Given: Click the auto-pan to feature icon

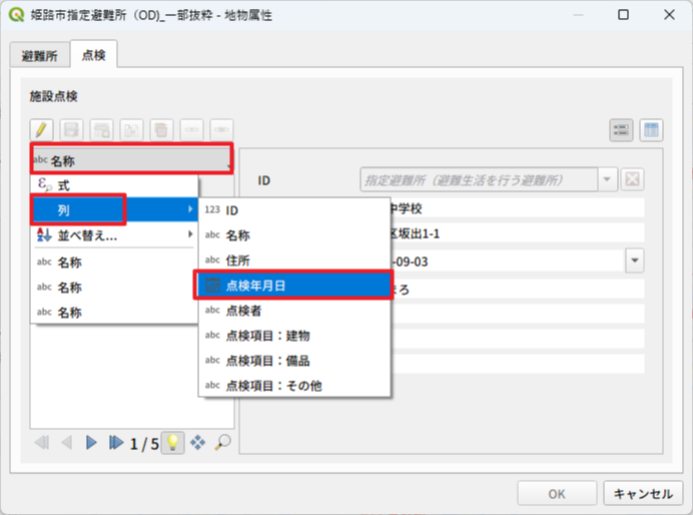Looking at the screenshot, I should pos(198,443).
